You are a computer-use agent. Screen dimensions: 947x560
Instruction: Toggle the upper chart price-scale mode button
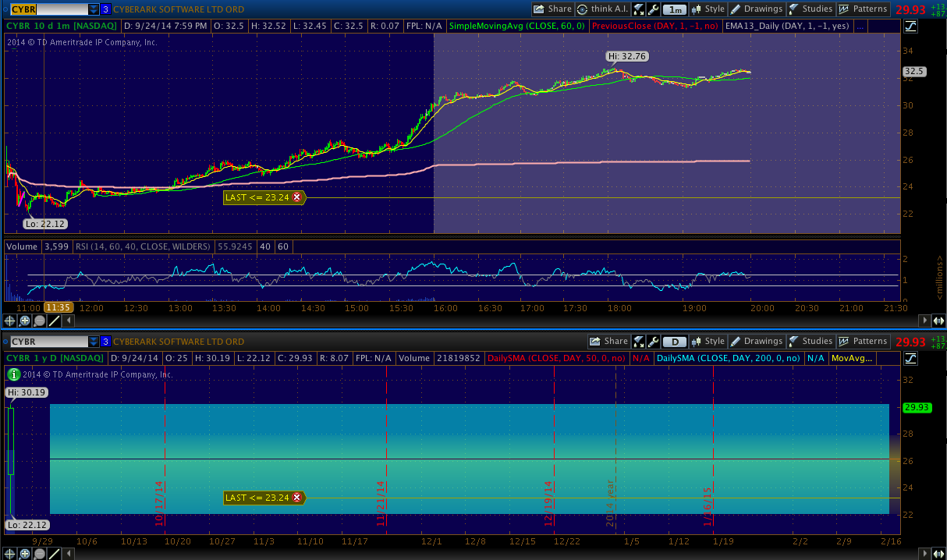coord(911,26)
